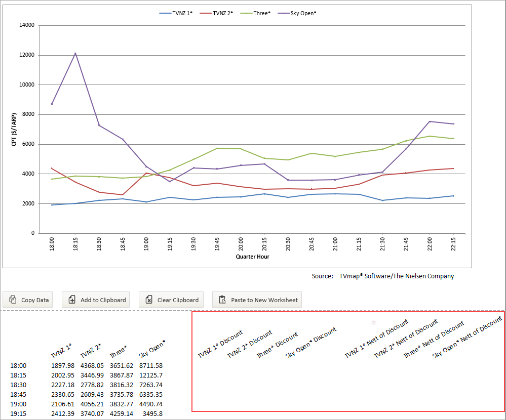The width and height of the screenshot is (506, 420).
Task: Click cell value 2609.43
Action: pyautogui.click(x=92, y=395)
